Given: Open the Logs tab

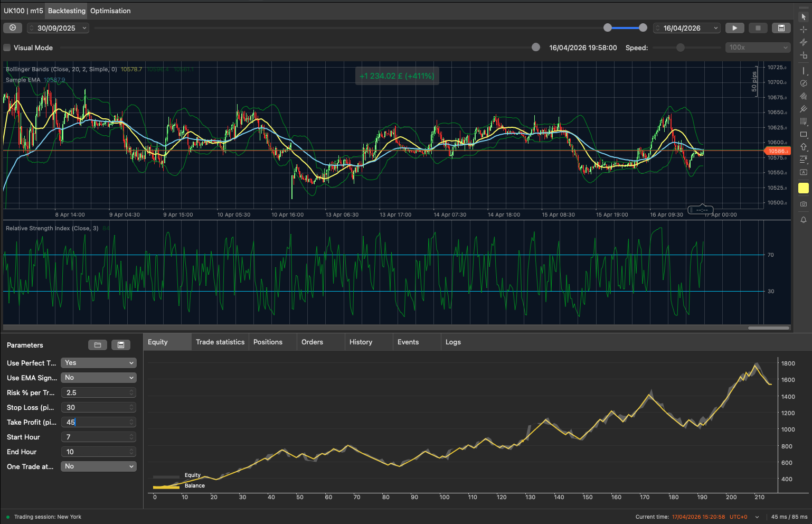Looking at the screenshot, I should (x=453, y=342).
